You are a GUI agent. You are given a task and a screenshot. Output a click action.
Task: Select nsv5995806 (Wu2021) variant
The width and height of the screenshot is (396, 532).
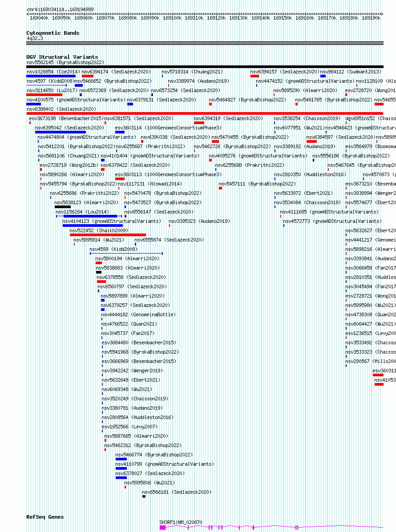tap(150, 483)
